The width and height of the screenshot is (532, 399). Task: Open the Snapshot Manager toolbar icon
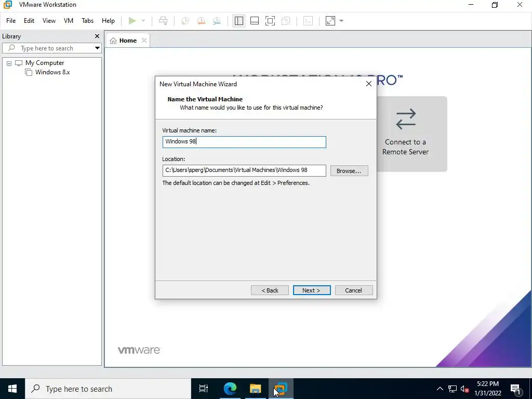217,21
